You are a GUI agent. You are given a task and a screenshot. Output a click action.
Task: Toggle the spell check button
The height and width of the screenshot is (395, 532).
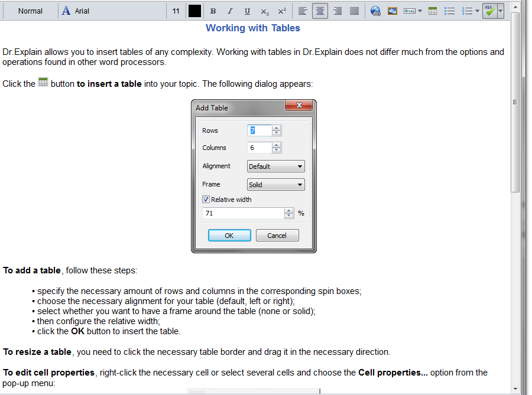[x=489, y=11]
